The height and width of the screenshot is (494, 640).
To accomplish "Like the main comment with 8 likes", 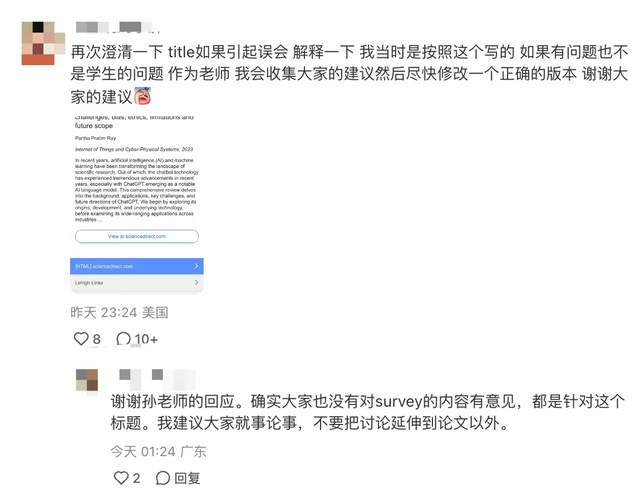I will (81, 338).
